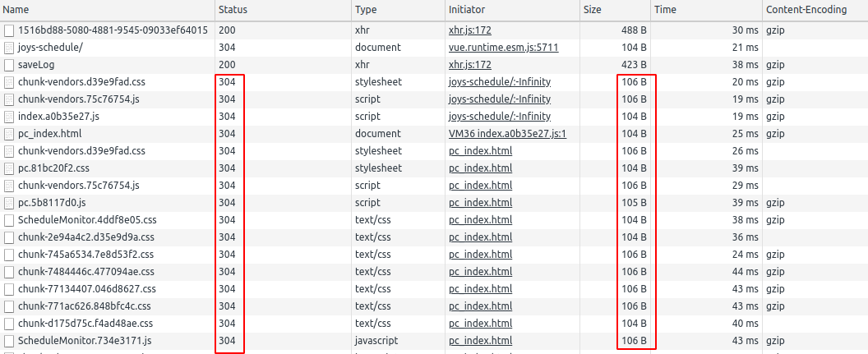Click the file icon next to index.a0b35e27.js
This screenshot has width=868, height=354.
(x=9, y=117)
